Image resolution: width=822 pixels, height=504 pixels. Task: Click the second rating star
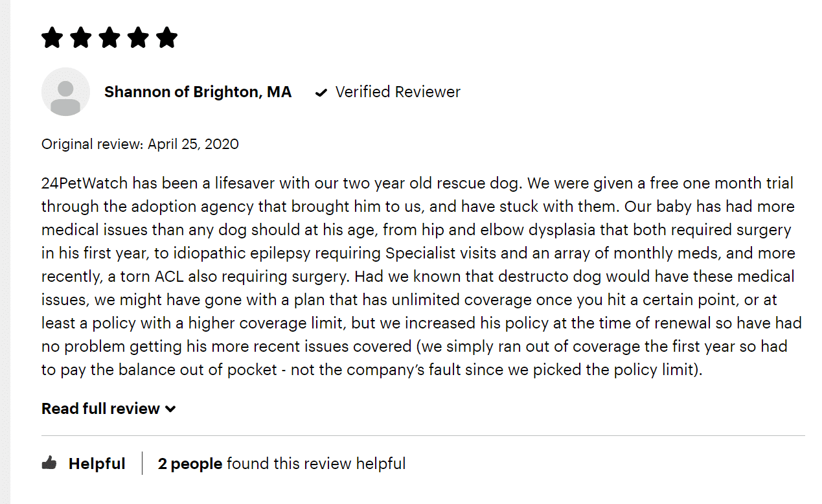[80, 38]
